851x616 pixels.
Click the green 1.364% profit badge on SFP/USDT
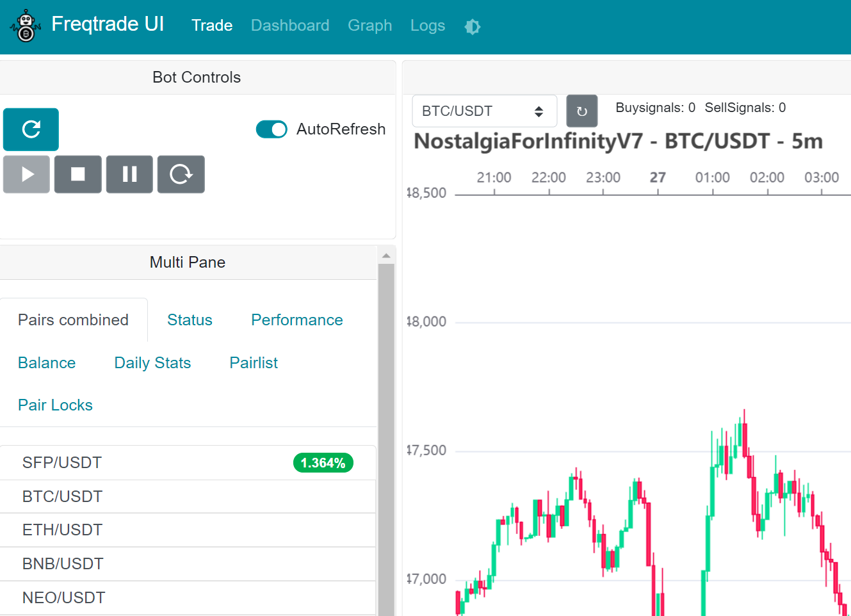323,462
